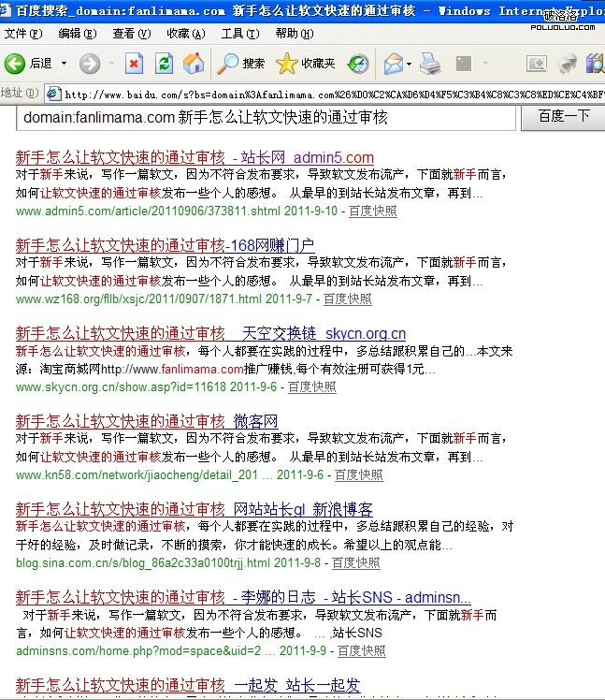
Task: Expand the Mail dropdown arrow
Action: coord(409,64)
